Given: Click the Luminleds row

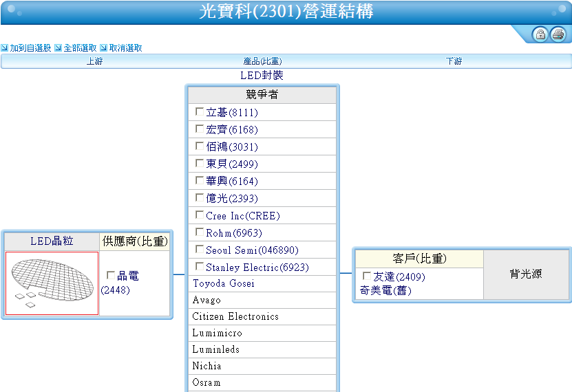Looking at the screenshot, I should (262, 349).
